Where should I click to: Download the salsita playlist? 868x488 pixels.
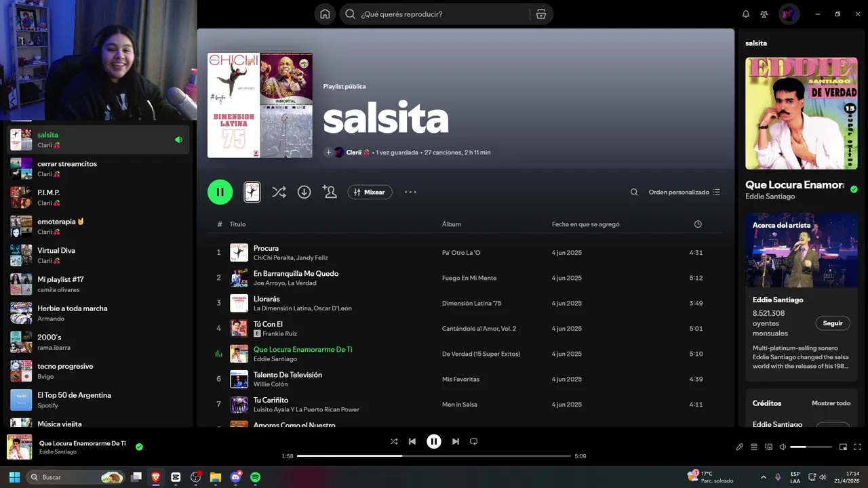304,192
